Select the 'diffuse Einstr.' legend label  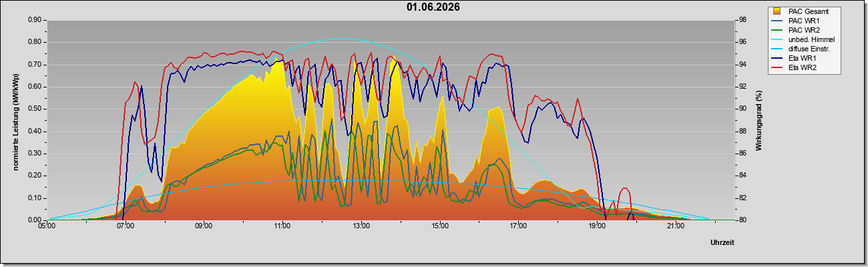point(810,49)
